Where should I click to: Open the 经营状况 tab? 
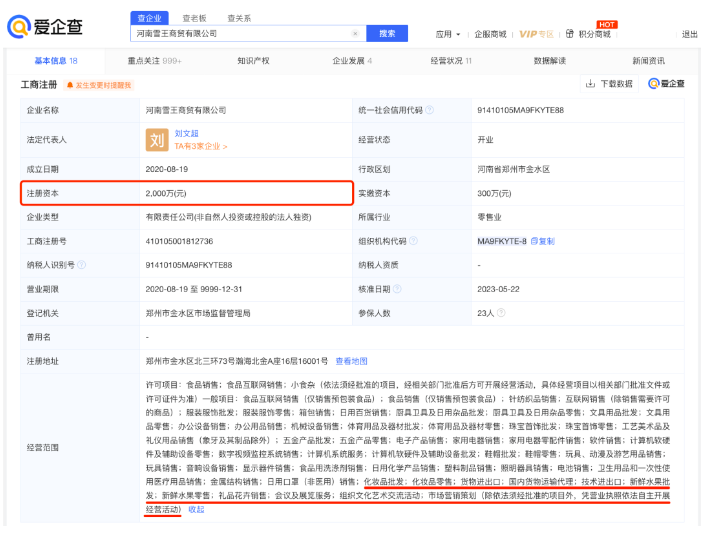click(x=450, y=60)
